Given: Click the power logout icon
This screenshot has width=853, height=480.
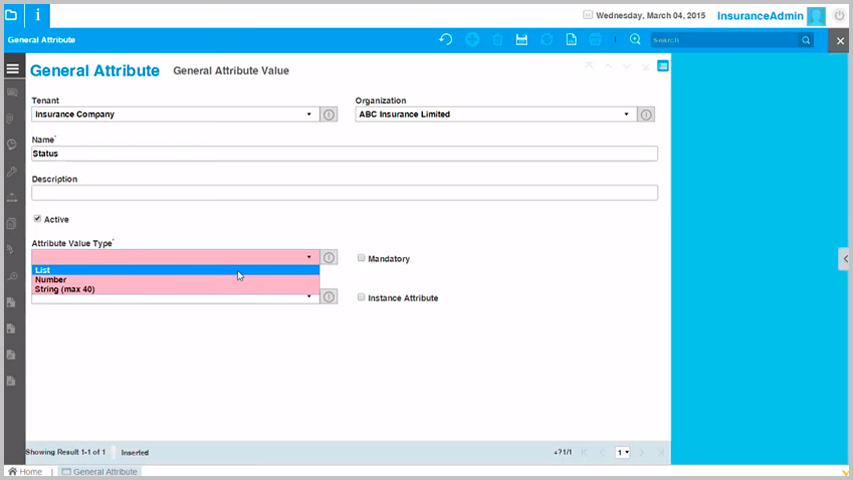Looking at the screenshot, I should [839, 16].
